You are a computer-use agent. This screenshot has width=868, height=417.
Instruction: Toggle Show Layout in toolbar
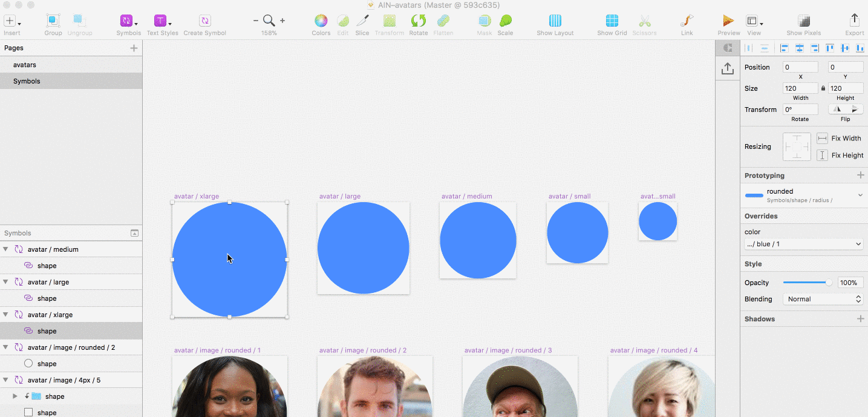point(555,21)
